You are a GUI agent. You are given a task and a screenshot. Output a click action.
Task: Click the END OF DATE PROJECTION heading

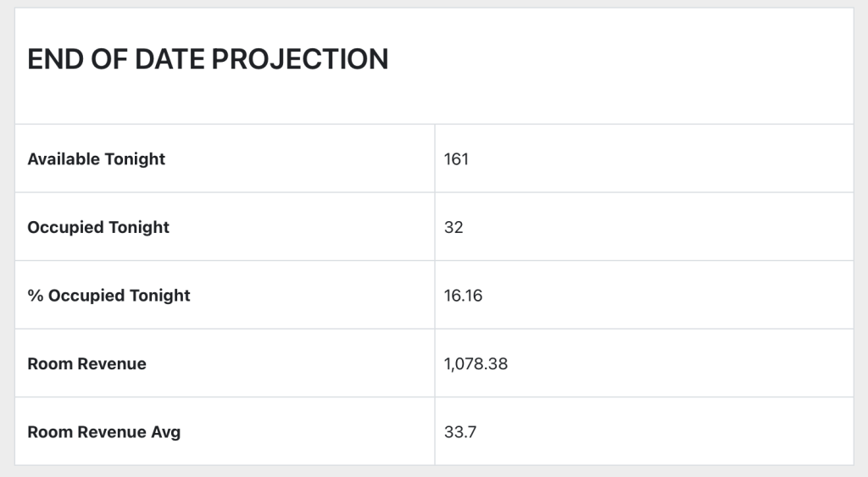(208, 59)
